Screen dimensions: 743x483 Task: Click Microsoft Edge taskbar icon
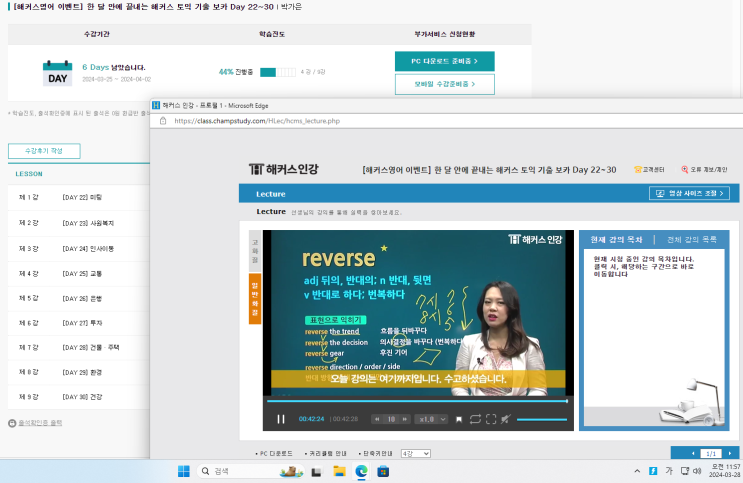coord(362,471)
